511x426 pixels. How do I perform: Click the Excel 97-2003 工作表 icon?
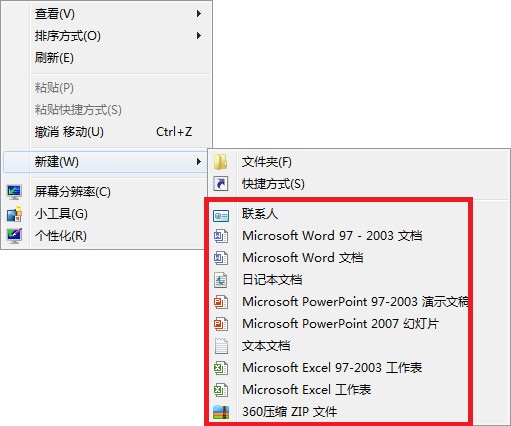221,368
